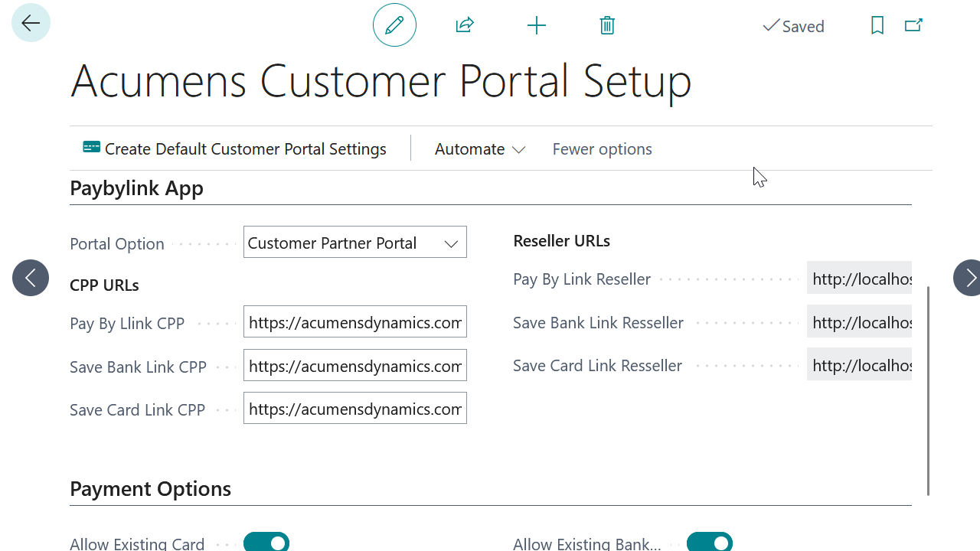Open the Portal Option dropdown
980x551 pixels.
[x=451, y=243]
